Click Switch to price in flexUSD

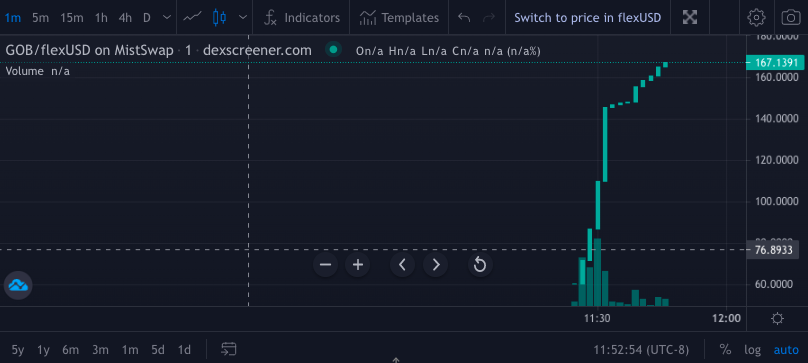587,18
